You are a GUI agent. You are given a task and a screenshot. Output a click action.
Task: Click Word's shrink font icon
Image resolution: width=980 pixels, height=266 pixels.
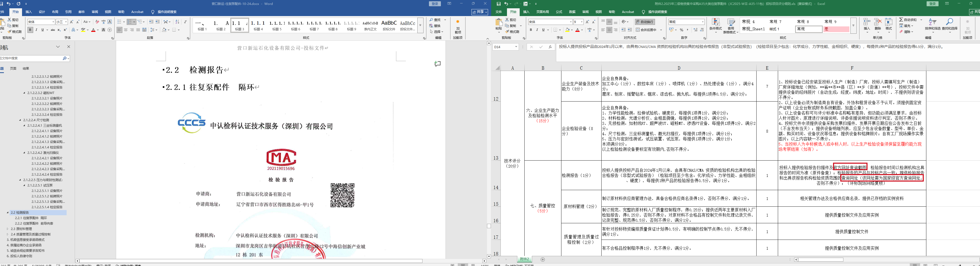tap(77, 22)
